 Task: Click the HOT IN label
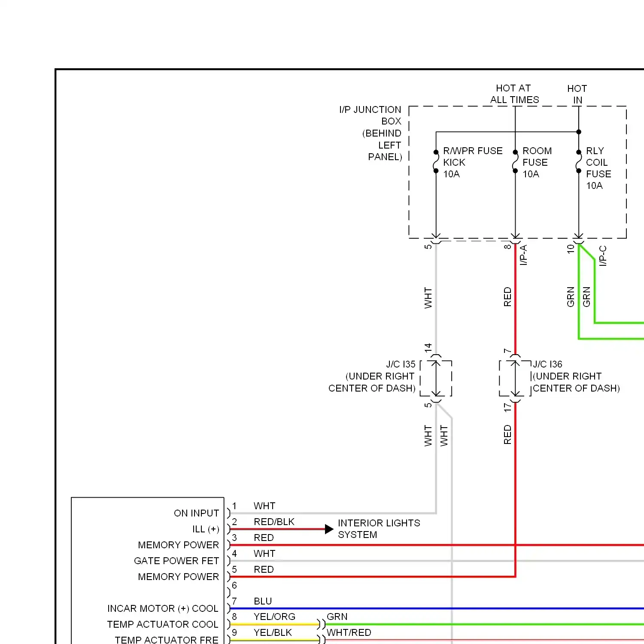tap(577, 94)
